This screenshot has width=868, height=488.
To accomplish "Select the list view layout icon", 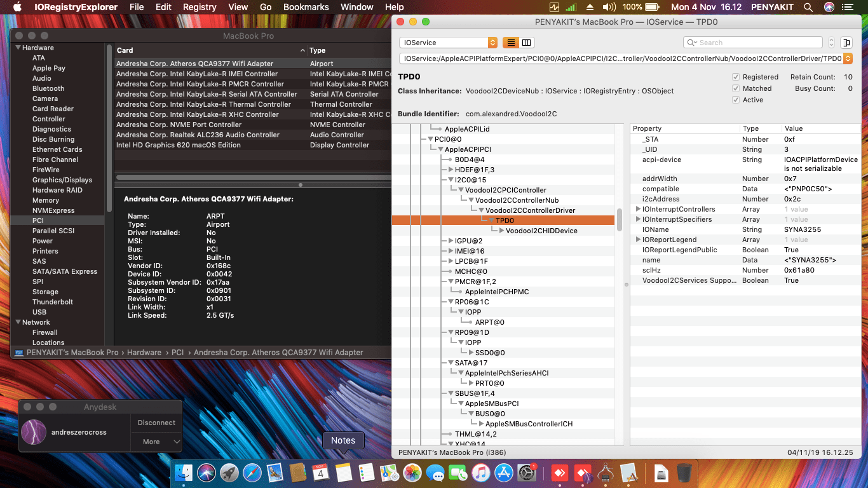I will pos(512,42).
